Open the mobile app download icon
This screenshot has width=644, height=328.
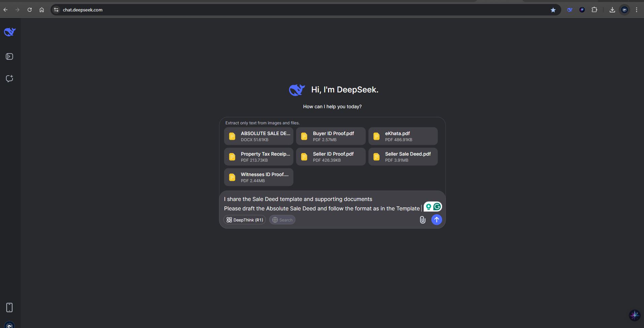click(9, 307)
